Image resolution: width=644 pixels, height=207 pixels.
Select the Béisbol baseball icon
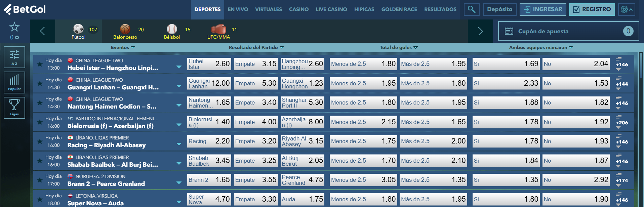point(172,29)
